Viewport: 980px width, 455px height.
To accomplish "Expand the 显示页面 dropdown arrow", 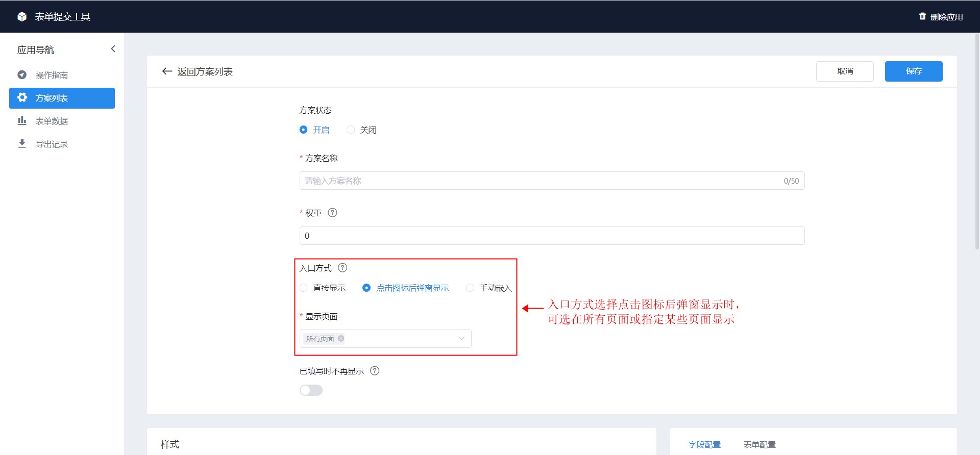I will [x=461, y=338].
